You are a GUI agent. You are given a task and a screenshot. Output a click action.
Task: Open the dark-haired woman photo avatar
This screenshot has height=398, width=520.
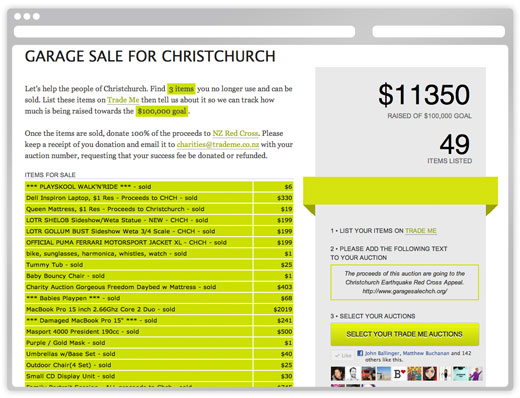tap(338, 374)
